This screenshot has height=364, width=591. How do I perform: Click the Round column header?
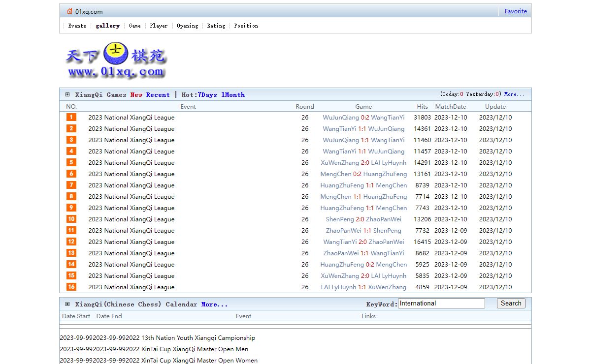tap(305, 106)
